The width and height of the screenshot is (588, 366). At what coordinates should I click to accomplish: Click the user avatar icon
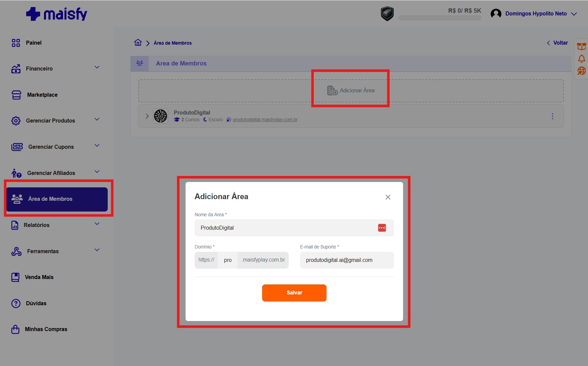coord(496,14)
